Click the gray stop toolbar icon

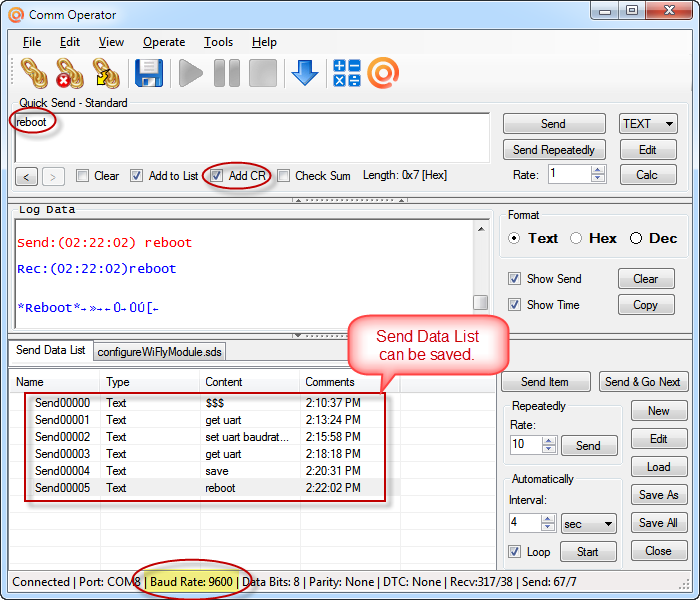263,73
